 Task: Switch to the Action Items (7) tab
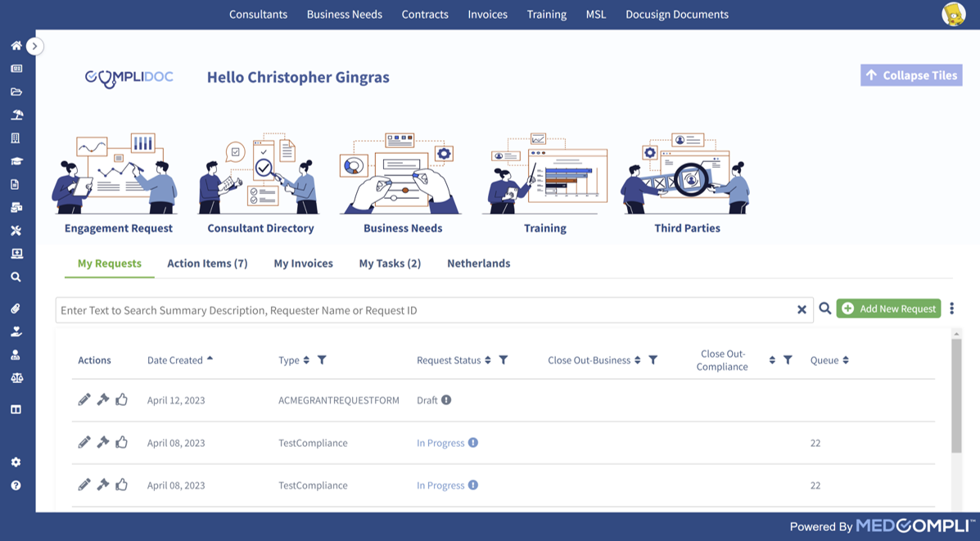pyautogui.click(x=207, y=264)
